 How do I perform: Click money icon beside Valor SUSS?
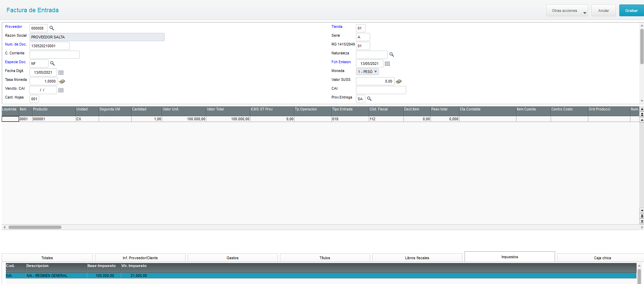click(x=399, y=81)
